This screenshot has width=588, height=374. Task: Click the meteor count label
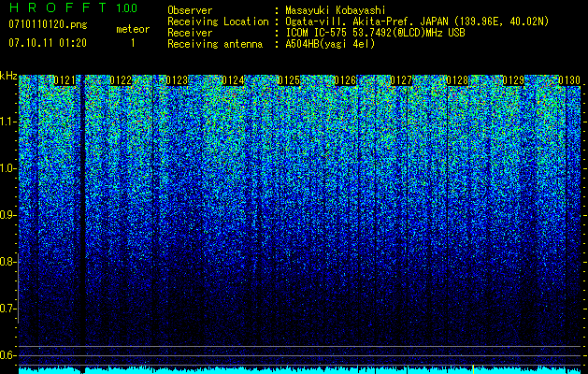(x=133, y=29)
